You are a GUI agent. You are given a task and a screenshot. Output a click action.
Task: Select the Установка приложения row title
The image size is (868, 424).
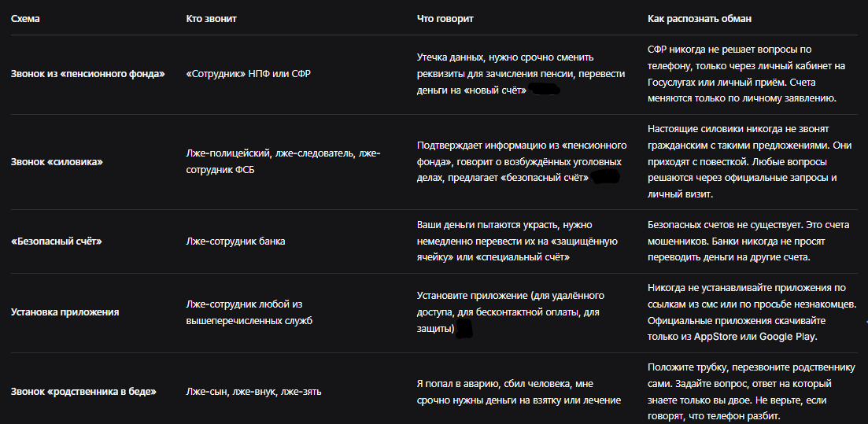point(65,312)
